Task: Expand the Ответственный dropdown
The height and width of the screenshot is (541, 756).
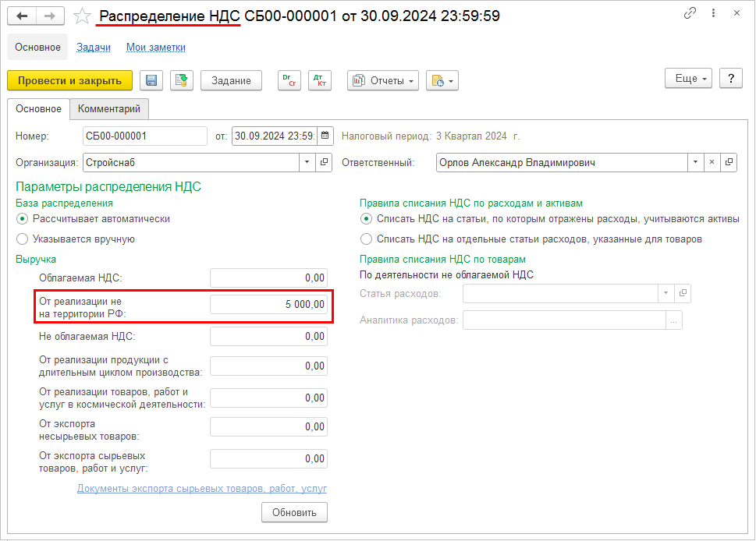Action: pos(695,162)
